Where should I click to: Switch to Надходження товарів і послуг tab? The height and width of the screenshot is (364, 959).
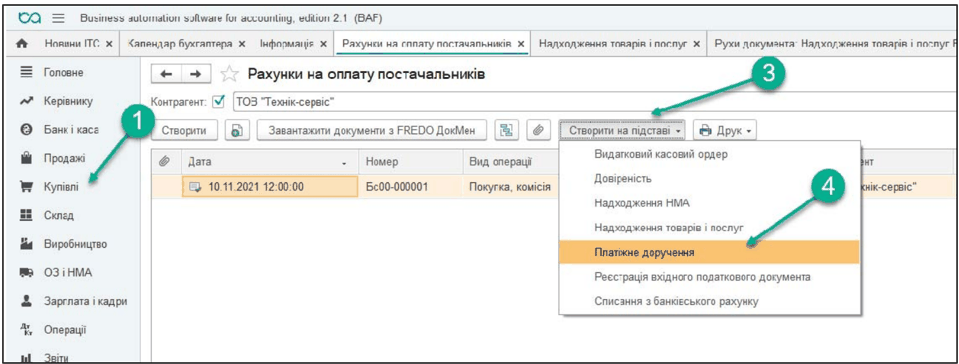point(614,44)
